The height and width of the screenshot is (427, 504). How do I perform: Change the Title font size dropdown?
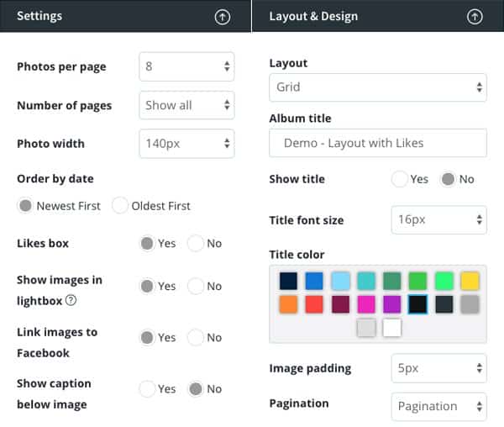[438, 220]
